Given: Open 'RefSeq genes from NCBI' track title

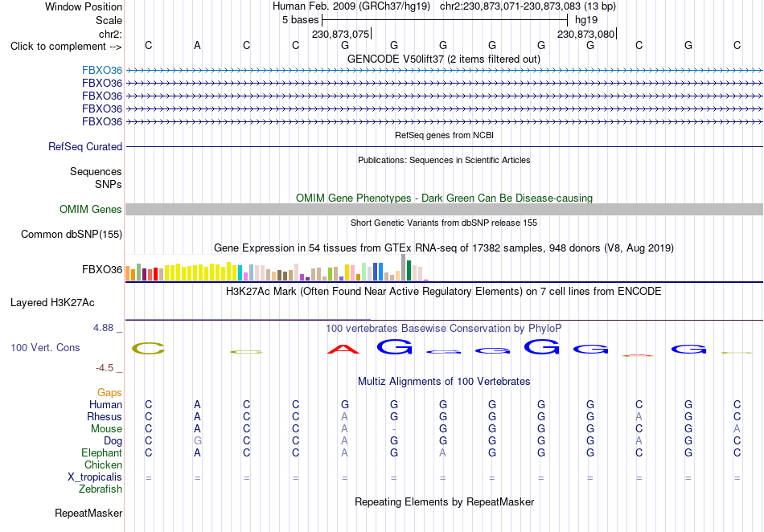Looking at the screenshot, I should (x=444, y=135).
